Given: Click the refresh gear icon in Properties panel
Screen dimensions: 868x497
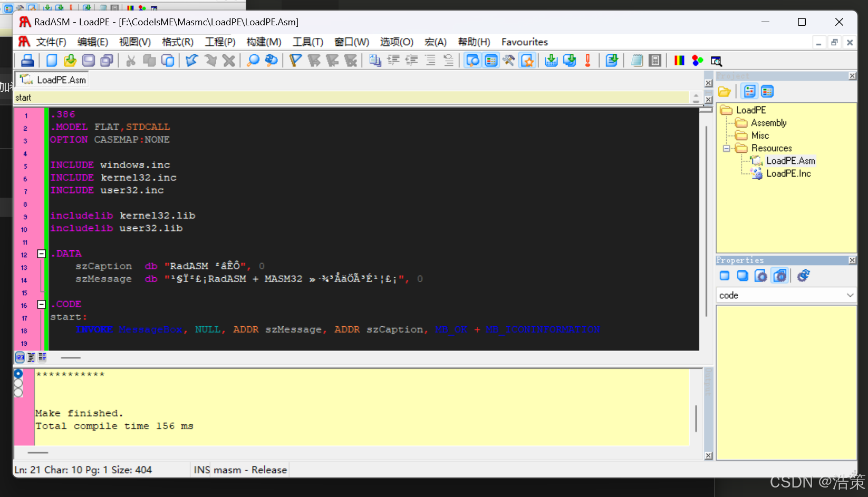Looking at the screenshot, I should (803, 276).
